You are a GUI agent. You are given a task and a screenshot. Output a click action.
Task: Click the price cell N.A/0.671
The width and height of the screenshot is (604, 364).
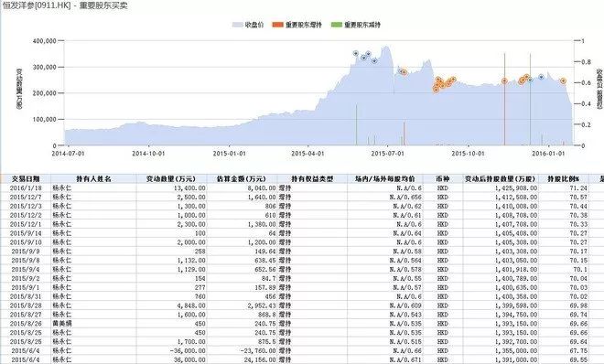pos(405,359)
